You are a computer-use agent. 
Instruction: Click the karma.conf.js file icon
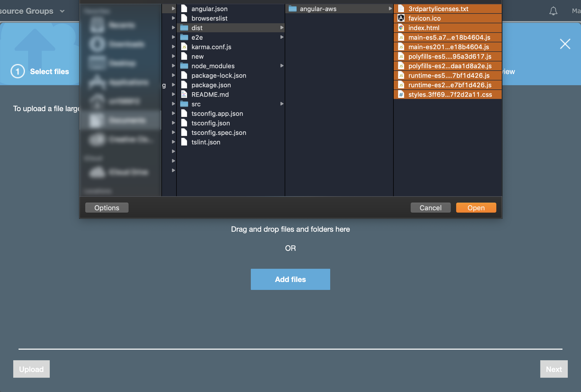click(184, 47)
